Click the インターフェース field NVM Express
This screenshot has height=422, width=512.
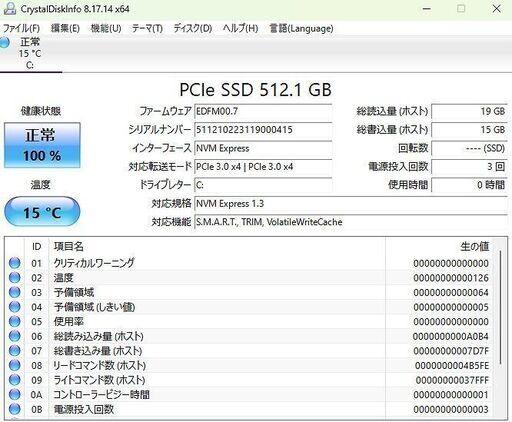click(263, 148)
